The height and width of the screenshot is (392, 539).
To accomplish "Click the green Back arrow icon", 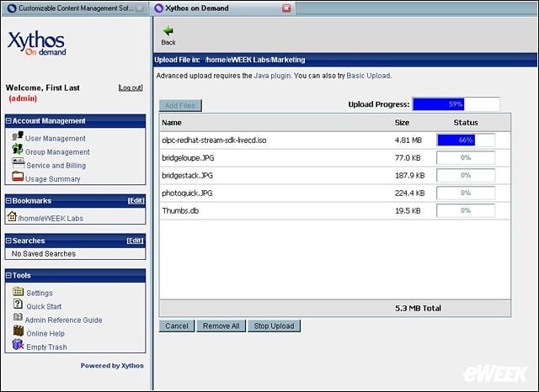I will pos(168,31).
